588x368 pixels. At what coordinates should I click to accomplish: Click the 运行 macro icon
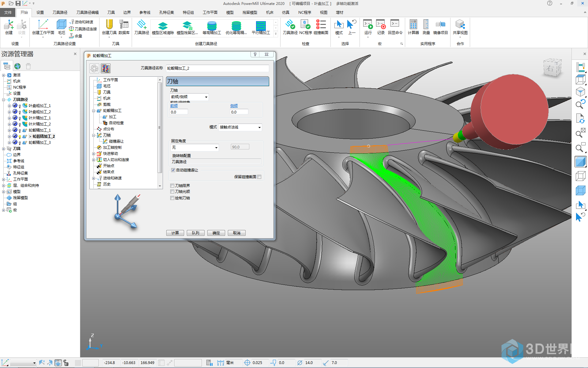[x=368, y=27]
